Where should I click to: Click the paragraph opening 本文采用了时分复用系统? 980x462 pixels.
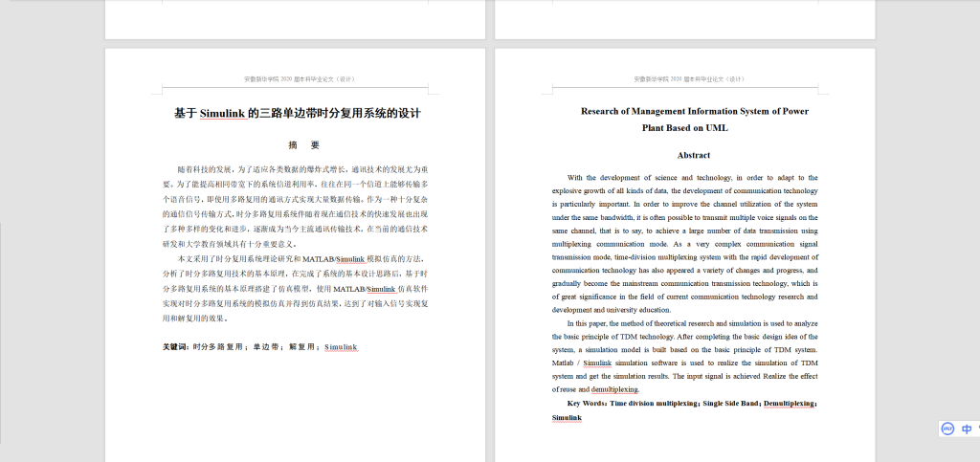pos(295,289)
